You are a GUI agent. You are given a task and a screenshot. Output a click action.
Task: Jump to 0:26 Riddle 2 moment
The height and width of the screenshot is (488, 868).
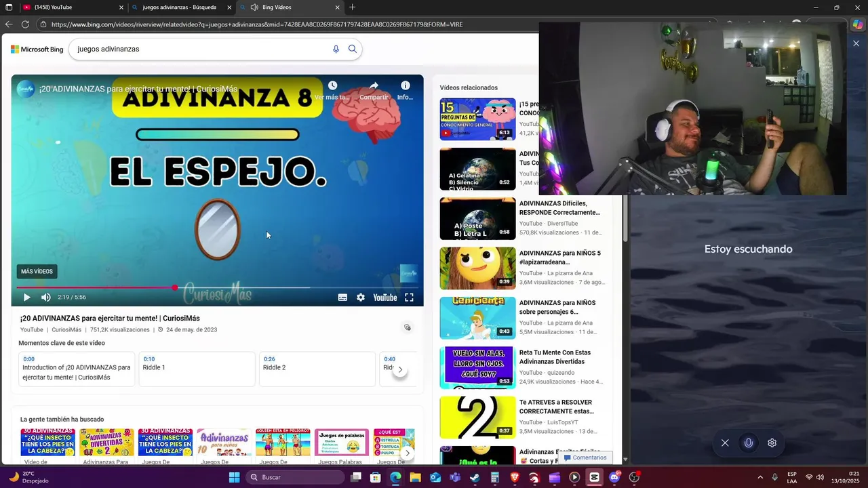pos(317,369)
